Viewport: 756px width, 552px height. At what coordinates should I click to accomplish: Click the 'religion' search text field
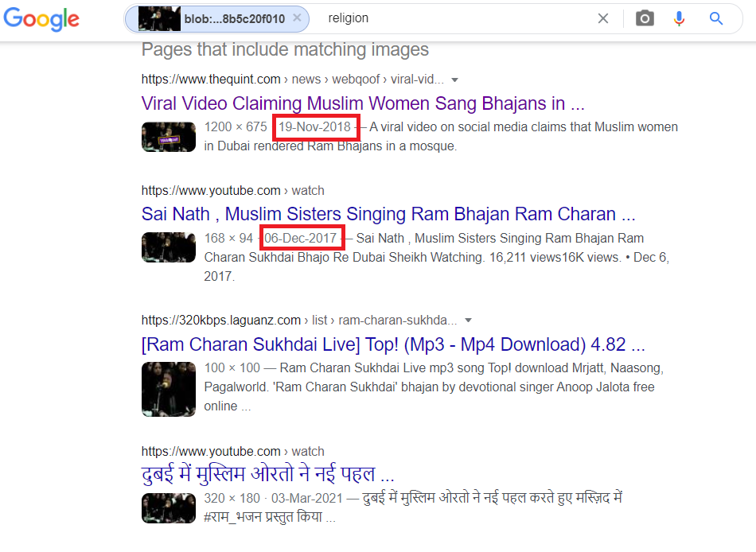(x=454, y=18)
